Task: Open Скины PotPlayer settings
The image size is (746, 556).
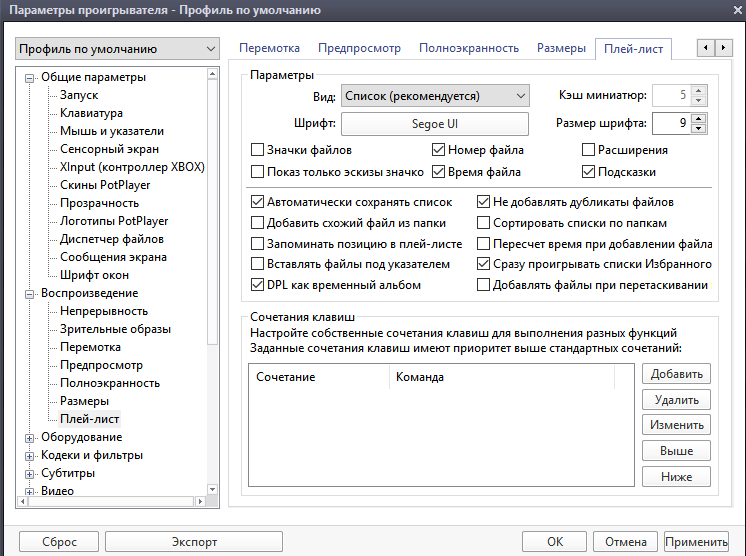Action: coord(105,185)
